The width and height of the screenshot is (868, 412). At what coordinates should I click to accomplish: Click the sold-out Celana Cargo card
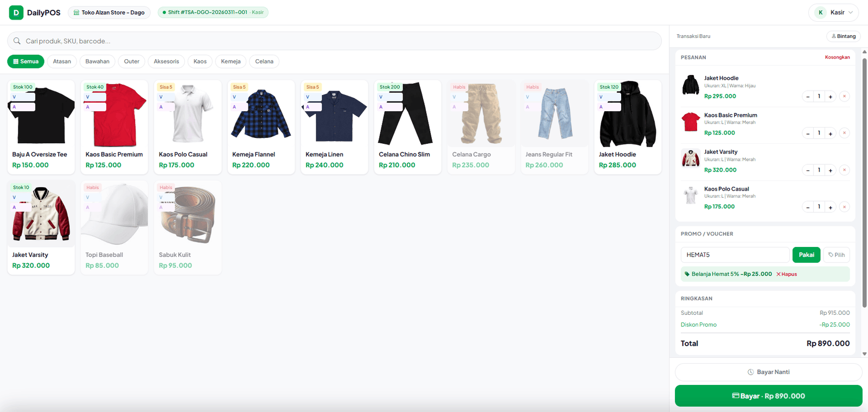pos(481,127)
